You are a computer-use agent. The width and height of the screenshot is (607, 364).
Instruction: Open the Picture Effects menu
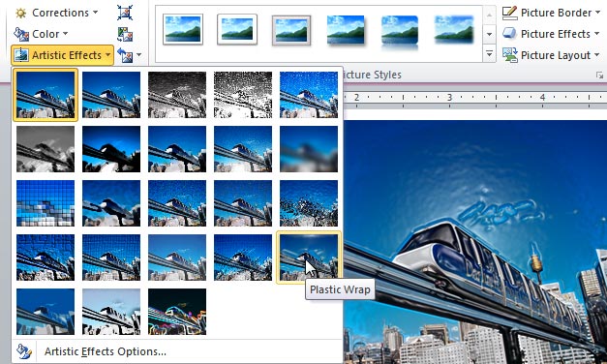pyautogui.click(x=551, y=34)
